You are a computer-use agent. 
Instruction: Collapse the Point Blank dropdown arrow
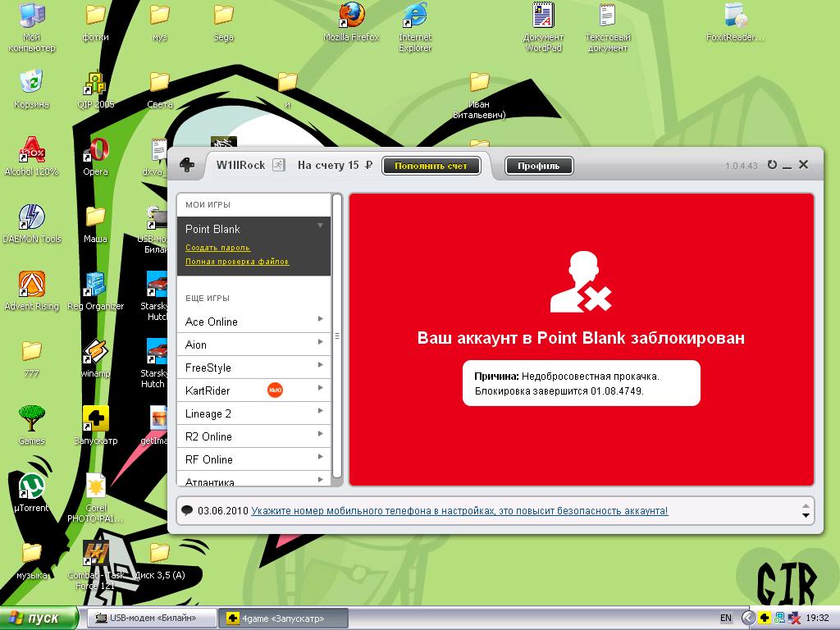pyautogui.click(x=321, y=226)
